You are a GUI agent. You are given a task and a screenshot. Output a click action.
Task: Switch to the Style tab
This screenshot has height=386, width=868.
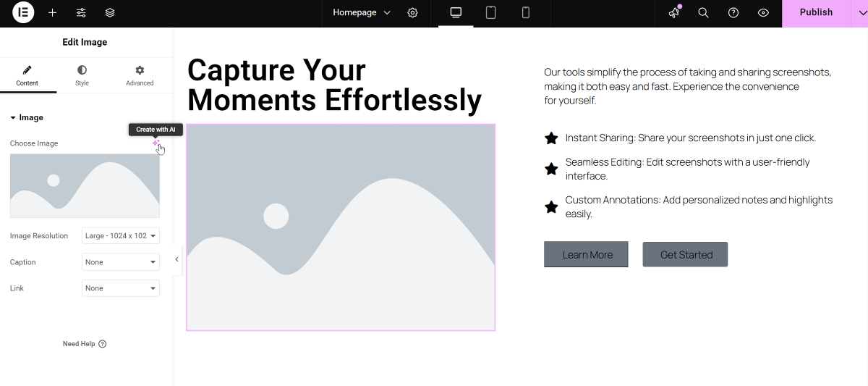(82, 75)
